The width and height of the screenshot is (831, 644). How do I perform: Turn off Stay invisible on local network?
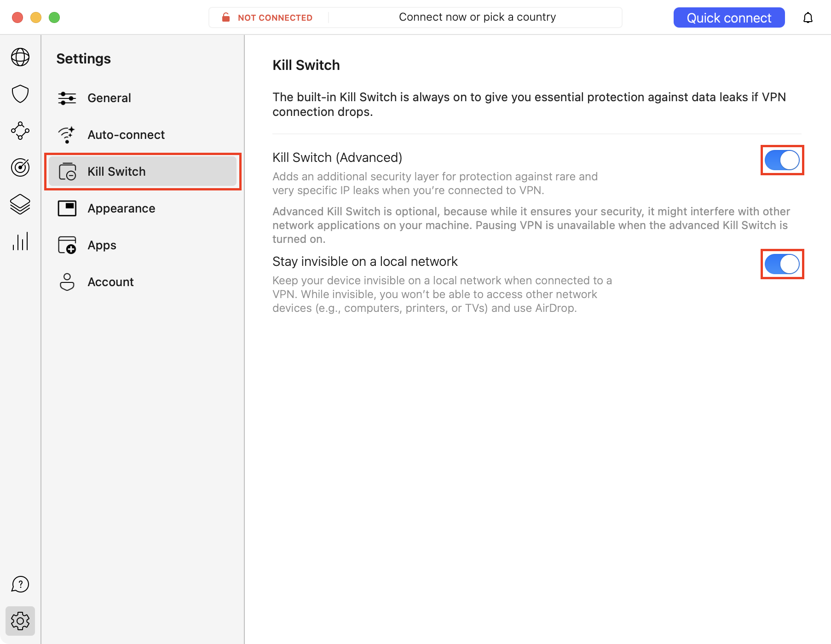coord(782,264)
